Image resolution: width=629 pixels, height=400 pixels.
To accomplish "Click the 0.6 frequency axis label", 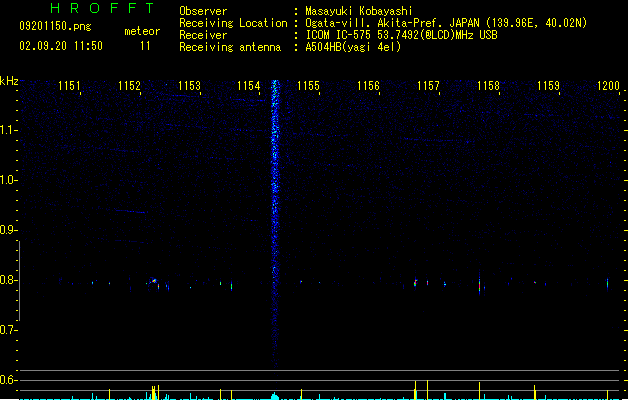I will 8,380.
